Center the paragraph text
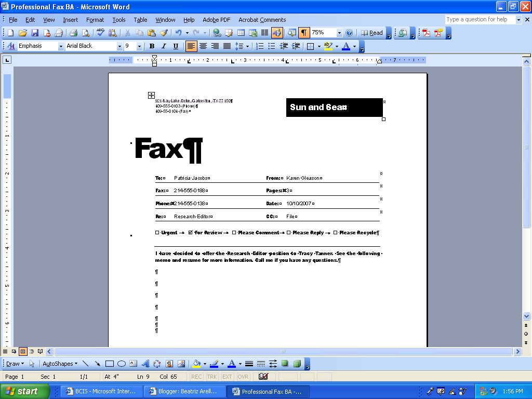532x399 pixels. tap(203, 46)
